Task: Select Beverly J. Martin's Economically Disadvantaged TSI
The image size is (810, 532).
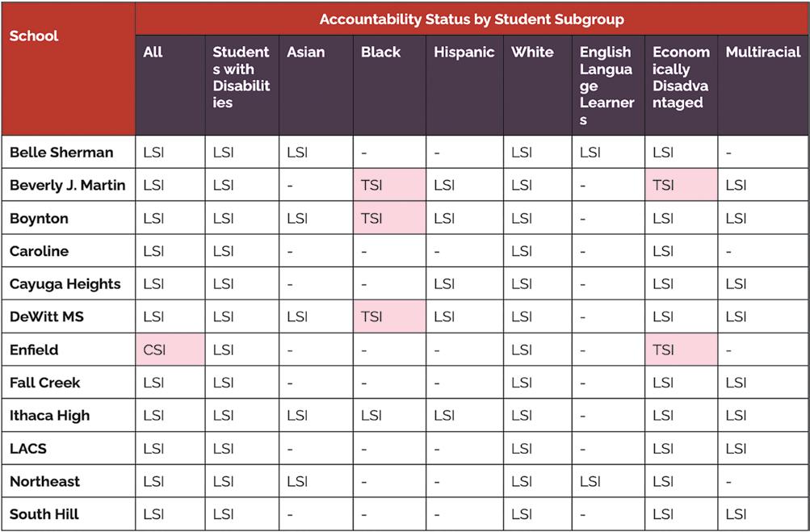Action: click(x=681, y=185)
